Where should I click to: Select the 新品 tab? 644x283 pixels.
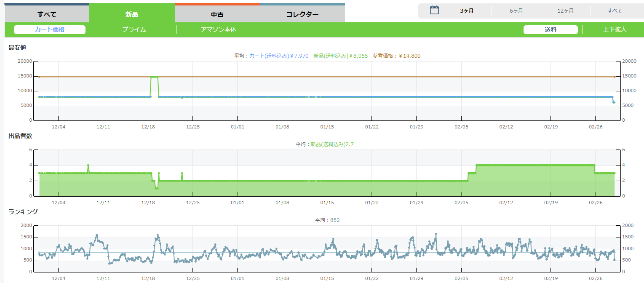132,14
